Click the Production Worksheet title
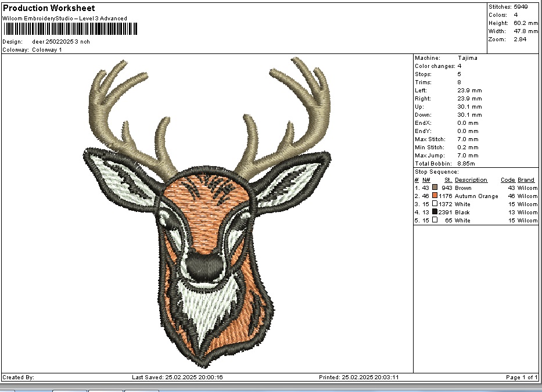The height and width of the screenshot is (392, 542). pyautogui.click(x=49, y=8)
